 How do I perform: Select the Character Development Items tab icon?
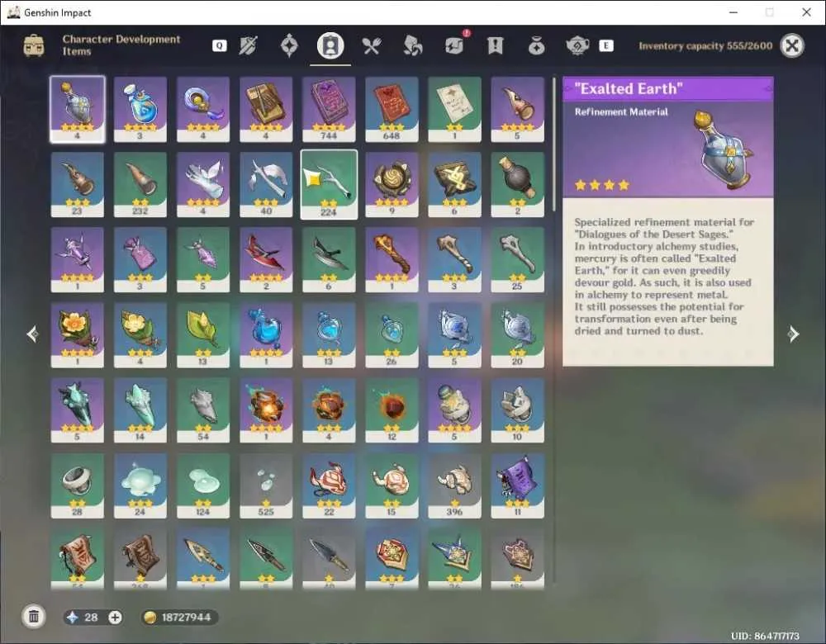coord(330,45)
